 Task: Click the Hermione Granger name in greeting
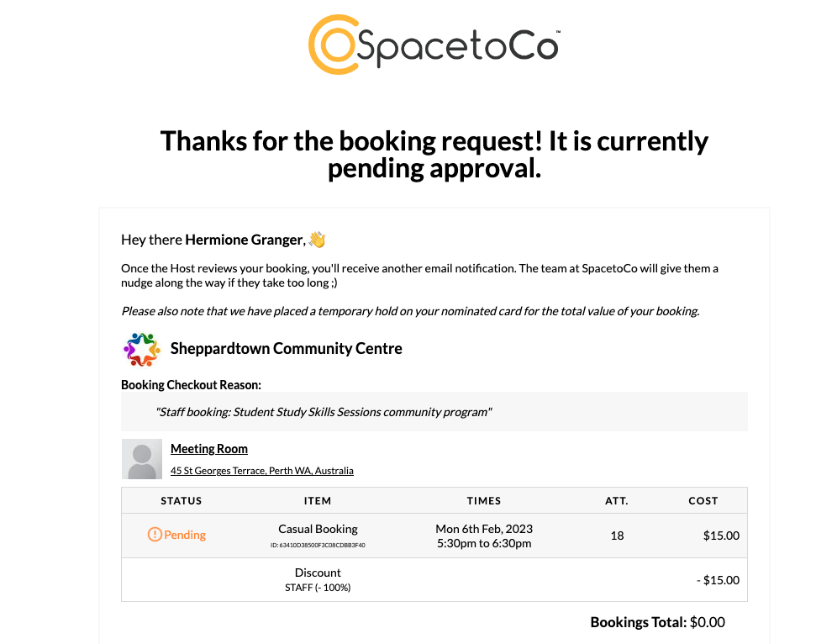click(x=244, y=240)
